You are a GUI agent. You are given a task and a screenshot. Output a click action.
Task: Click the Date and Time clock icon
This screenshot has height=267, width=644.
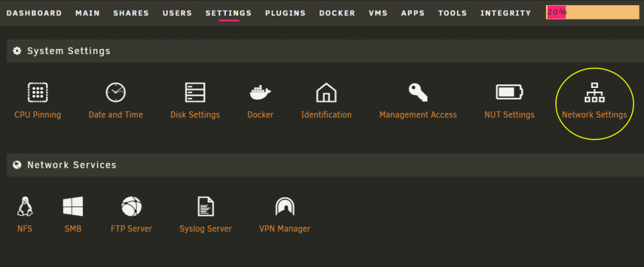point(116,92)
